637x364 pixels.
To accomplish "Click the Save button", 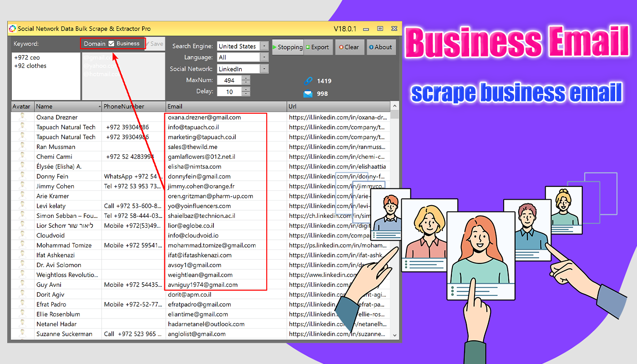I will tap(155, 44).
